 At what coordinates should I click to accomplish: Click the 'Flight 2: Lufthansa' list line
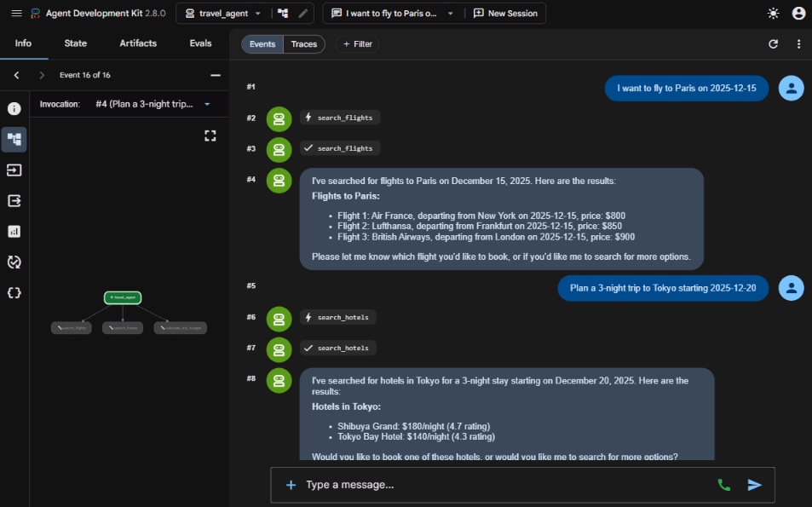(480, 227)
